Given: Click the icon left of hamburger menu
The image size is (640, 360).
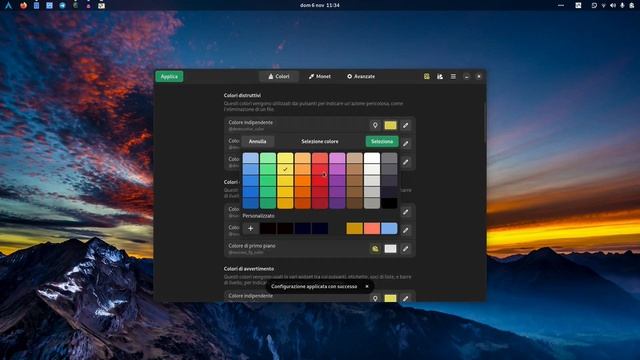Looking at the screenshot, I should 440,76.
